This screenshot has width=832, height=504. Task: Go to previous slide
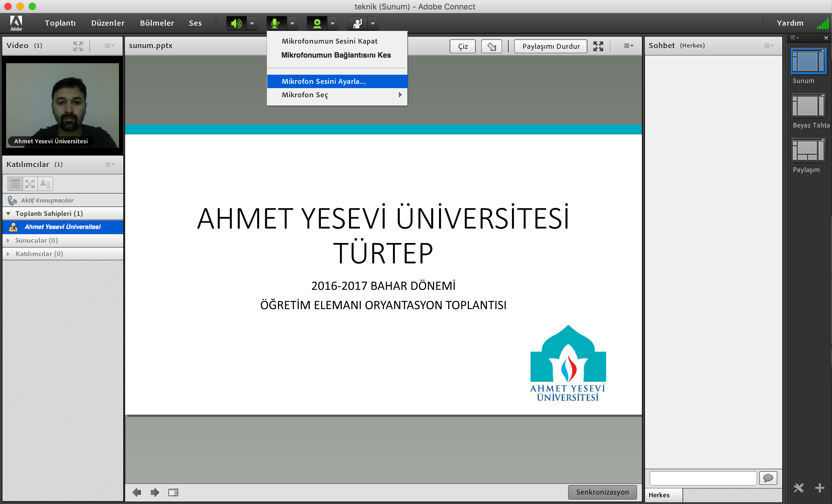pyautogui.click(x=137, y=492)
